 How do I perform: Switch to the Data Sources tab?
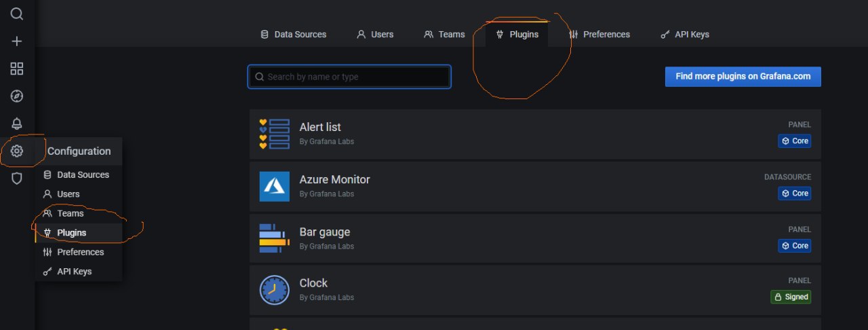294,34
